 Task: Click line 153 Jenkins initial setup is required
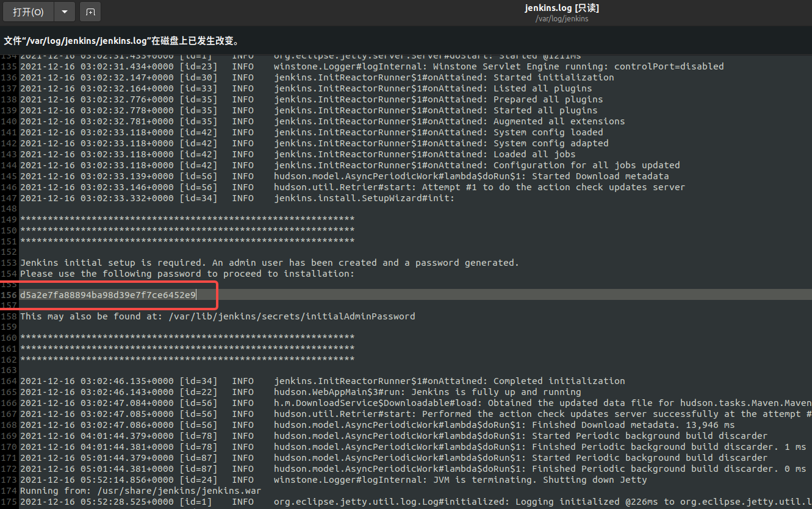270,263
